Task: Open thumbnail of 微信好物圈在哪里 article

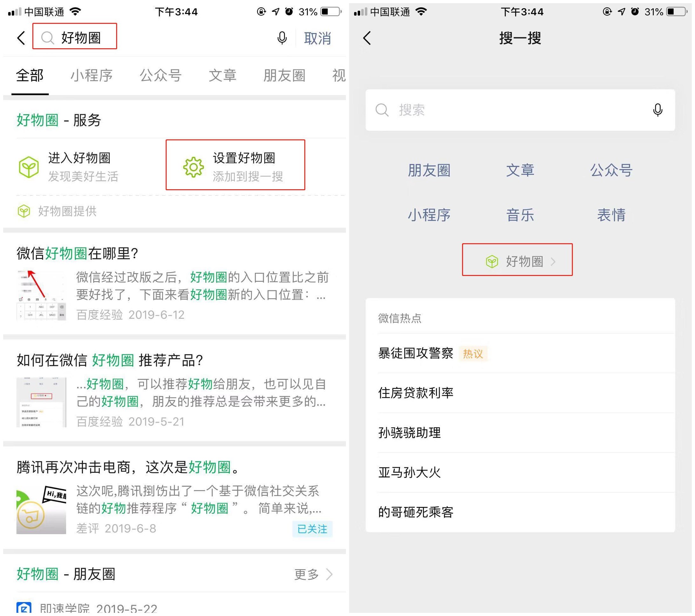Action: point(41,295)
